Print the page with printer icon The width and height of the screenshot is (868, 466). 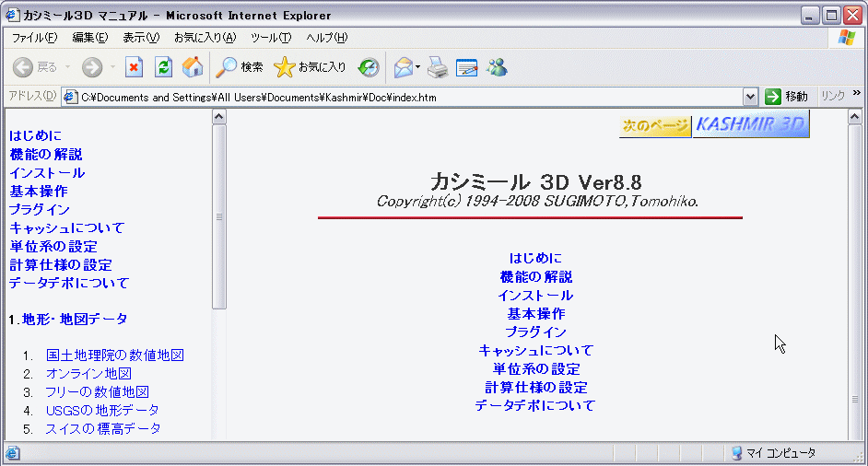pyautogui.click(x=438, y=67)
